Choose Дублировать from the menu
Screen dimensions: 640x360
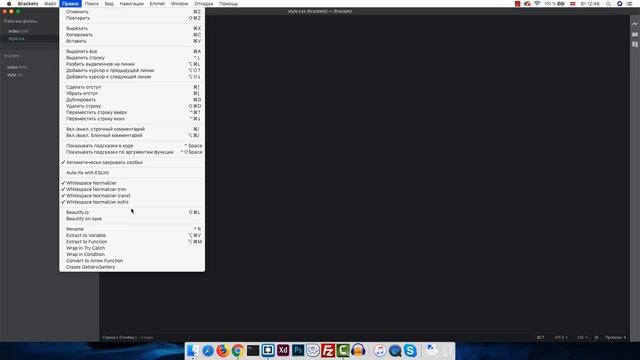pos(132,100)
